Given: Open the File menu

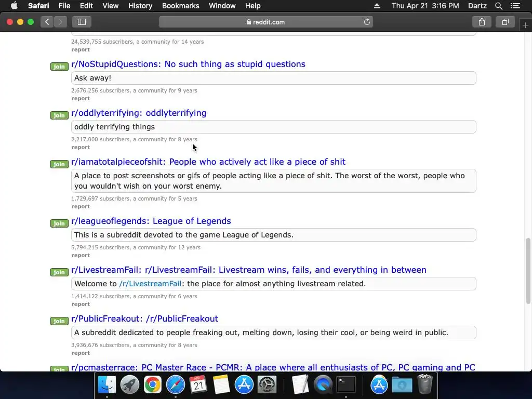Looking at the screenshot, I should (x=64, y=6).
